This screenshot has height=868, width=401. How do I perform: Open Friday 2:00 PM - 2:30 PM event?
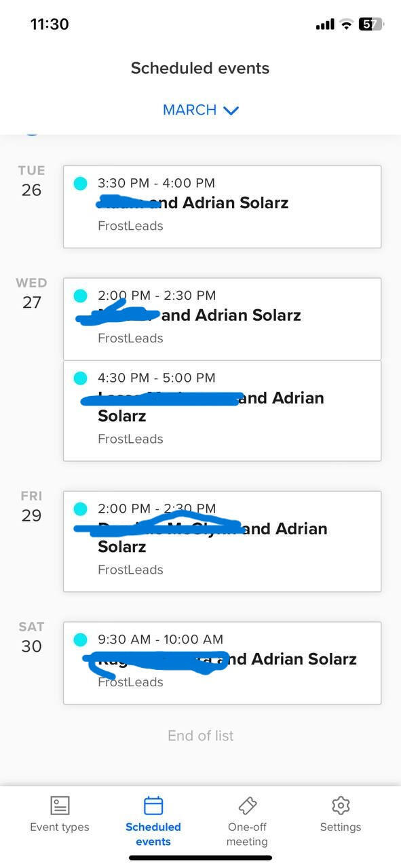(222, 542)
